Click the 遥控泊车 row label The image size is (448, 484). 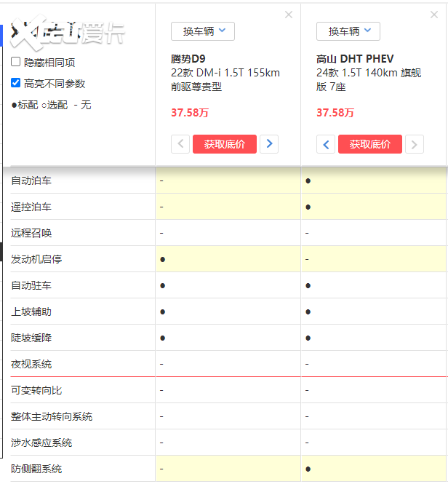click(31, 207)
